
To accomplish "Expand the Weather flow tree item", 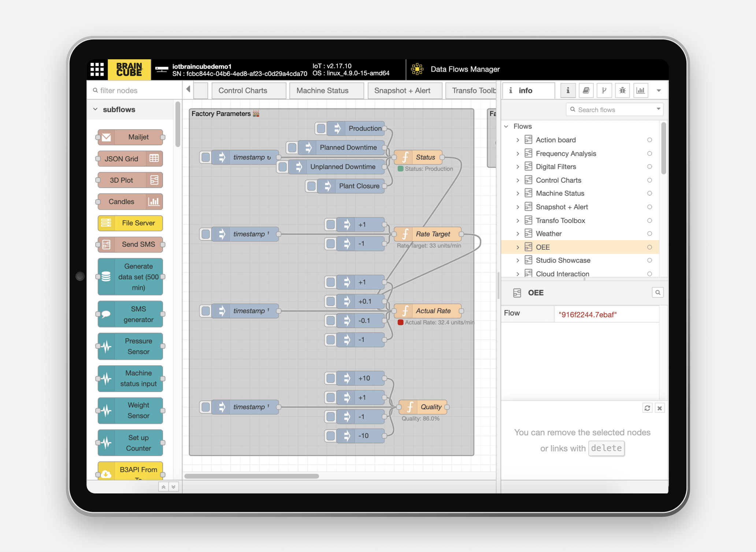I will [518, 234].
